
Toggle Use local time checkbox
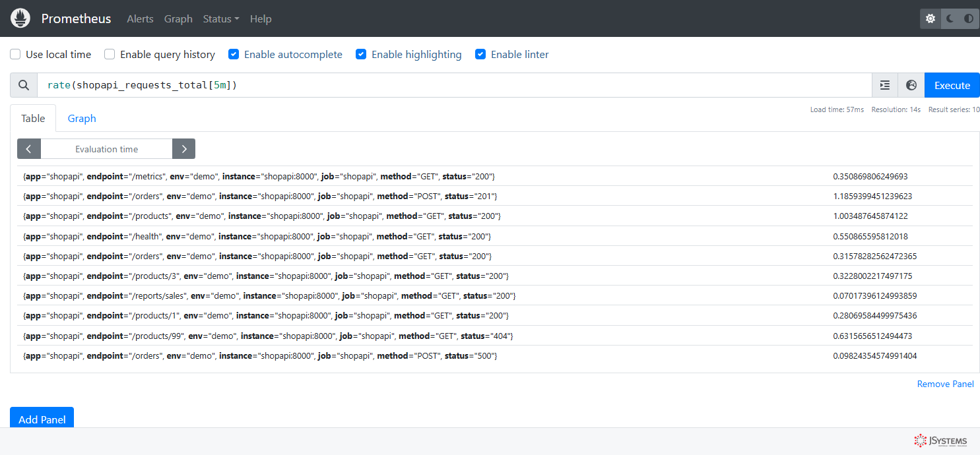15,54
